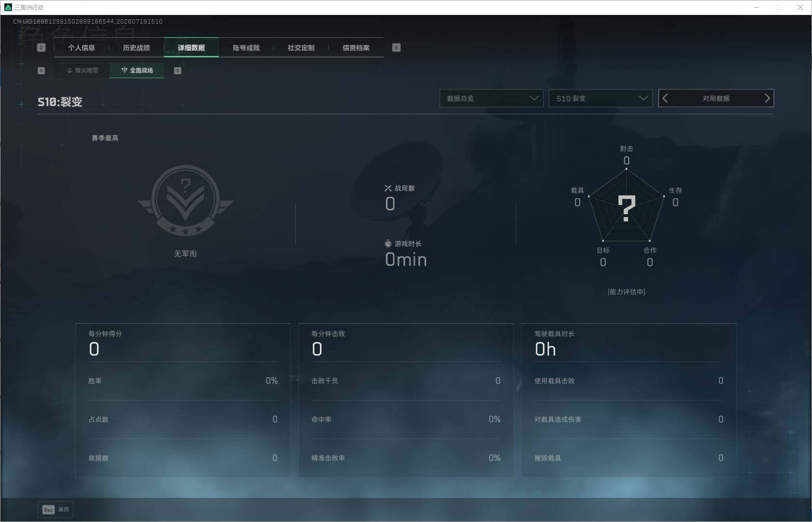Switch to 烽火地带 mode sub-tab
The width and height of the screenshot is (812, 522).
tap(82, 70)
